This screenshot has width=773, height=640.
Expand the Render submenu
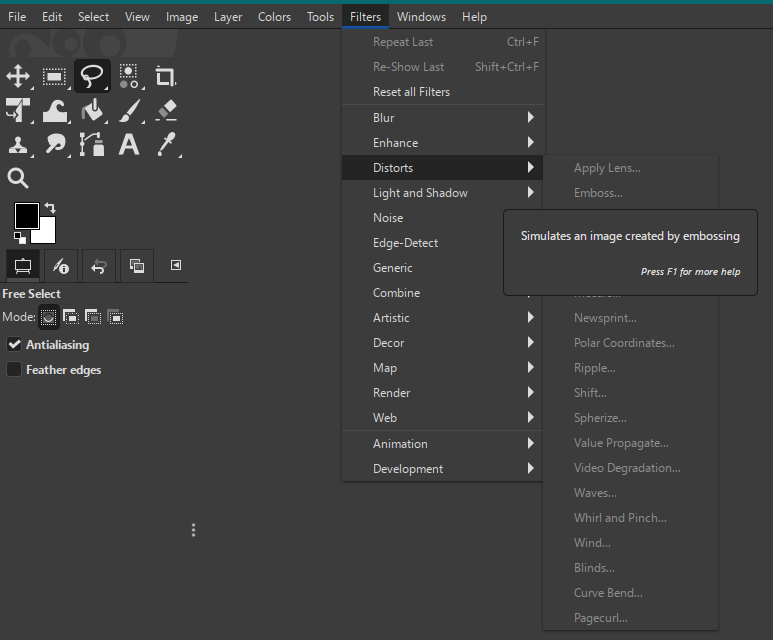[443, 393]
